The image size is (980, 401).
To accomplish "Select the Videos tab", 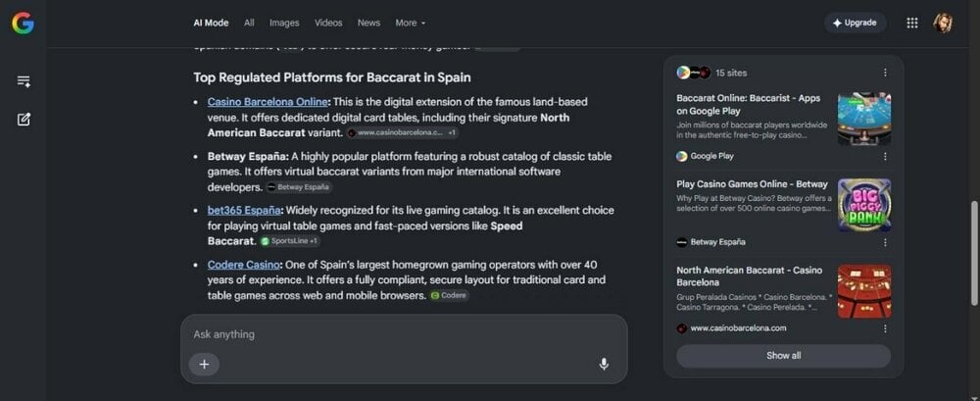I will pyautogui.click(x=328, y=23).
